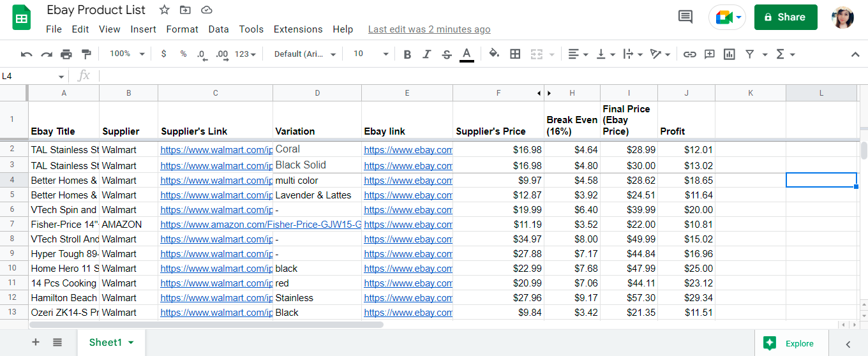The width and height of the screenshot is (868, 356).
Task: Expand the Default (Arial) font dropdown
Action: 305,54
